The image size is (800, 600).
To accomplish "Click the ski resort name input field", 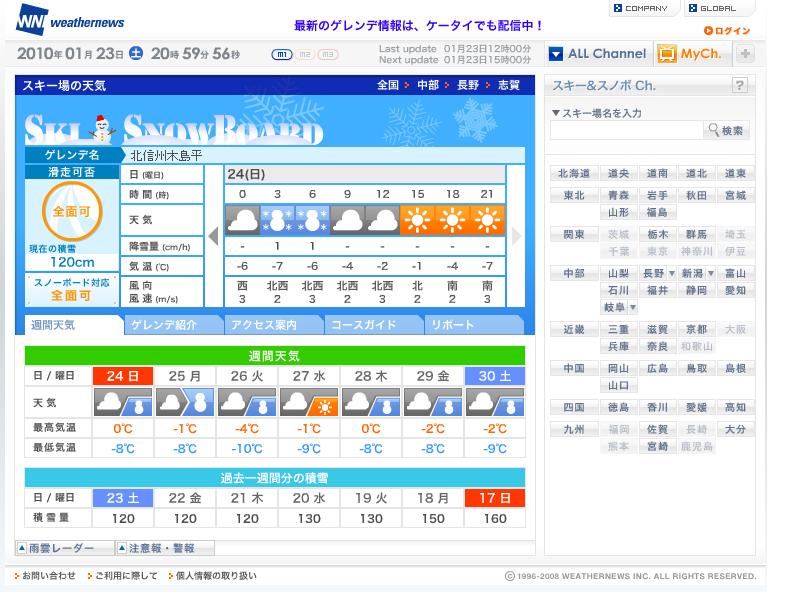I will point(627,131).
